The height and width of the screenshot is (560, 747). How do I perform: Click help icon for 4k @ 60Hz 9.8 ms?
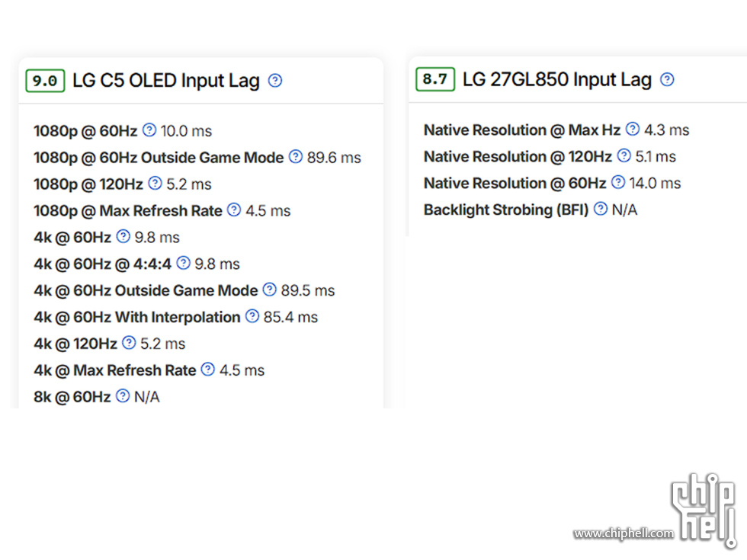click(x=123, y=237)
